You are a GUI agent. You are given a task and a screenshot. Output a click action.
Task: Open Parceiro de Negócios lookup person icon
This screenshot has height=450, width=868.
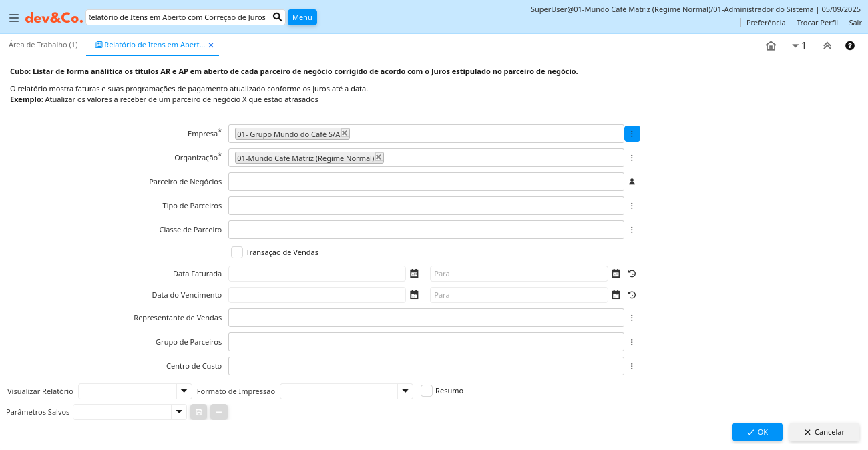pos(632,182)
